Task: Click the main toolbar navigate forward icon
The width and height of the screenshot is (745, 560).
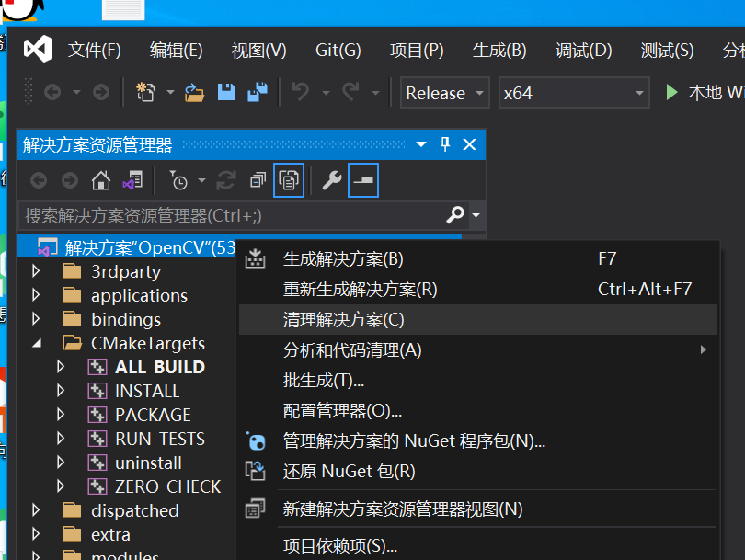Action: coord(101,92)
